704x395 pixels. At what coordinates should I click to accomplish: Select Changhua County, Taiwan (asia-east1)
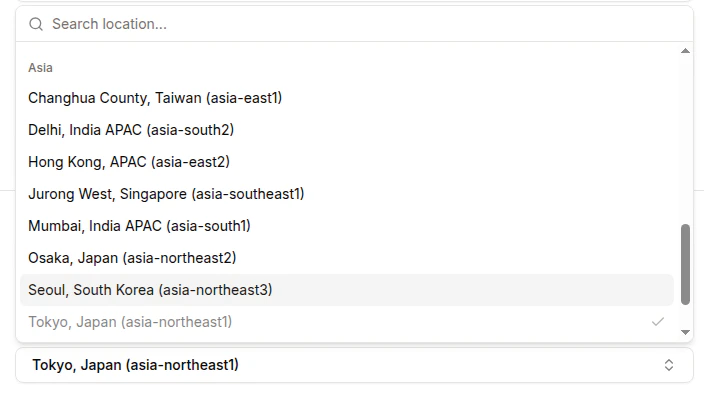[347, 98]
